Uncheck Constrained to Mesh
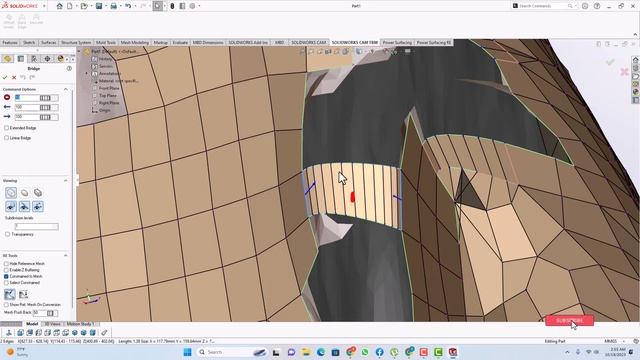Viewport: 640px width, 360px height. [6, 276]
